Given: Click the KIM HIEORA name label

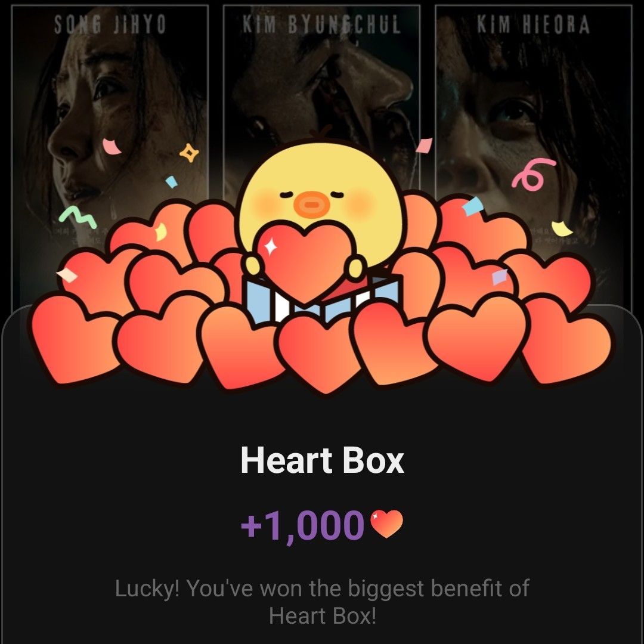Looking at the screenshot, I should point(533,26).
